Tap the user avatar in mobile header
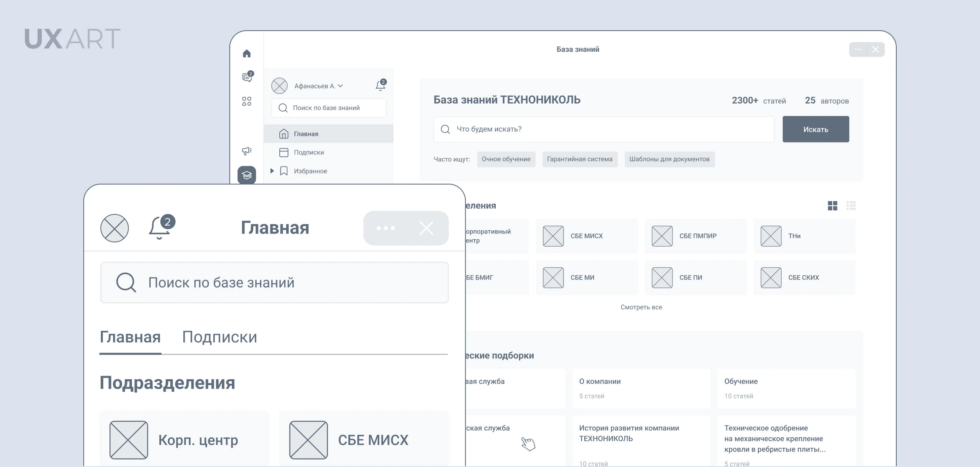The width and height of the screenshot is (980, 467). tap(115, 228)
